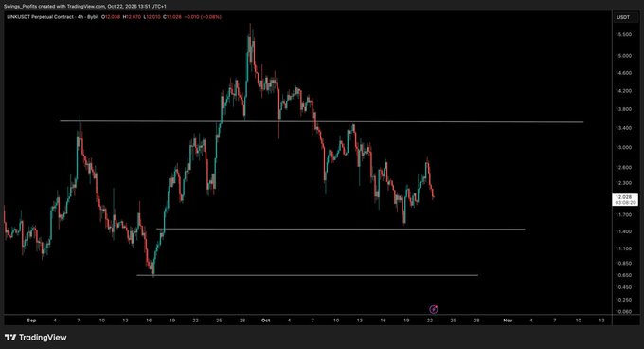Screen dimensions: 644x349
Task: Click the middle horizontal line near 11.45
Action: tap(341, 229)
